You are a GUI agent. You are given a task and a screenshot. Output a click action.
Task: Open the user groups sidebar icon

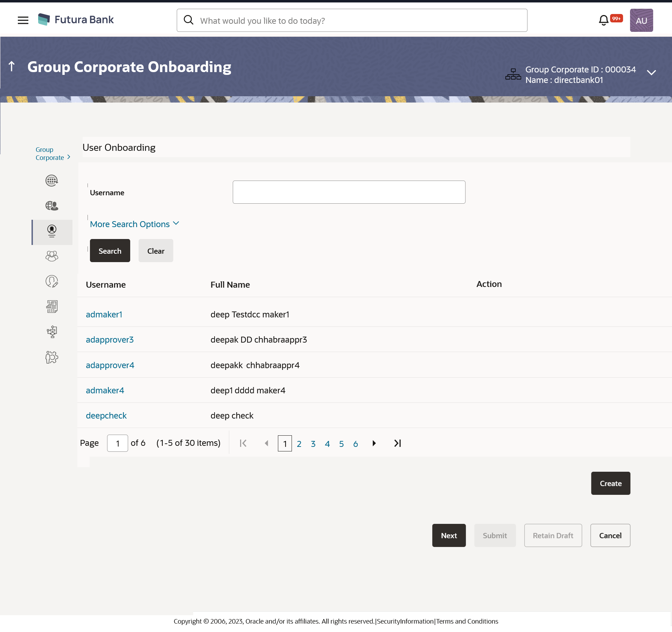(52, 256)
